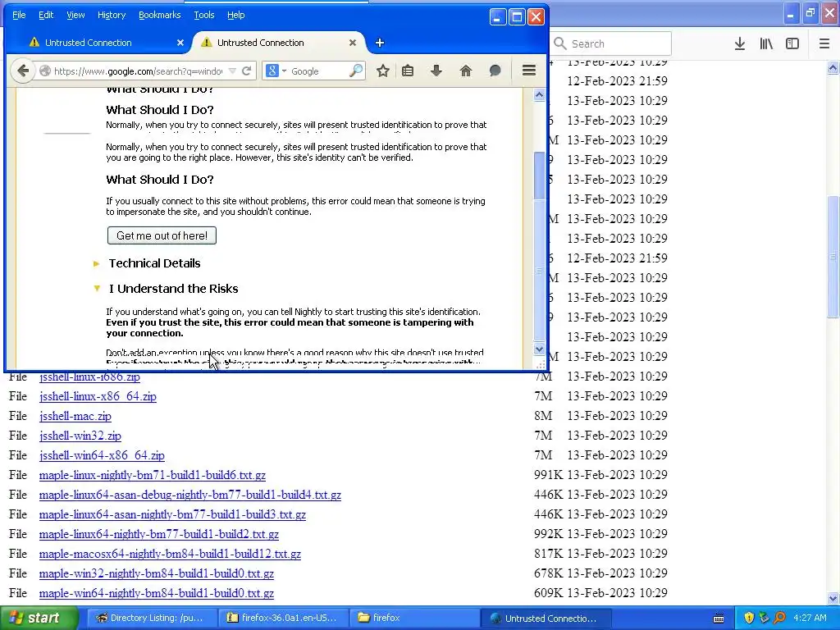Screen dimensions: 840x630
Task: Open jsshell-win64-x86_64.zip link
Action: point(102,455)
